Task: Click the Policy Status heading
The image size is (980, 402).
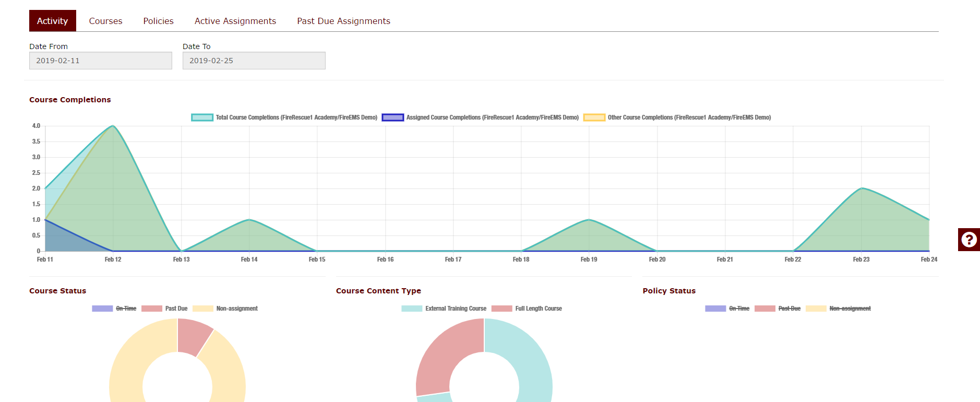Action: click(669, 291)
